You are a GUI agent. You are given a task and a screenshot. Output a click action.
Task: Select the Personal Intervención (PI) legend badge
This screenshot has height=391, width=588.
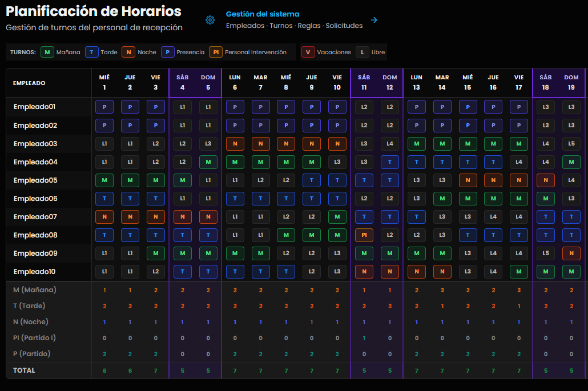pyautogui.click(x=216, y=52)
